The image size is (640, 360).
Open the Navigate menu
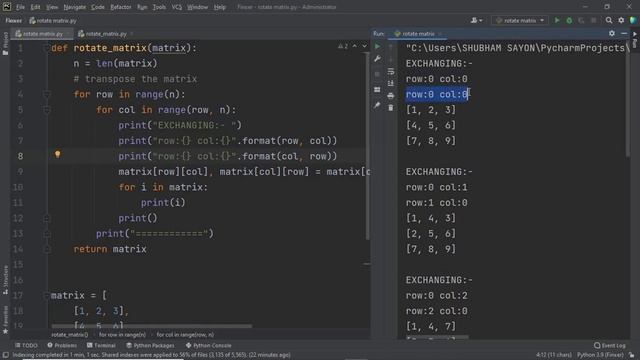click(75, 7)
